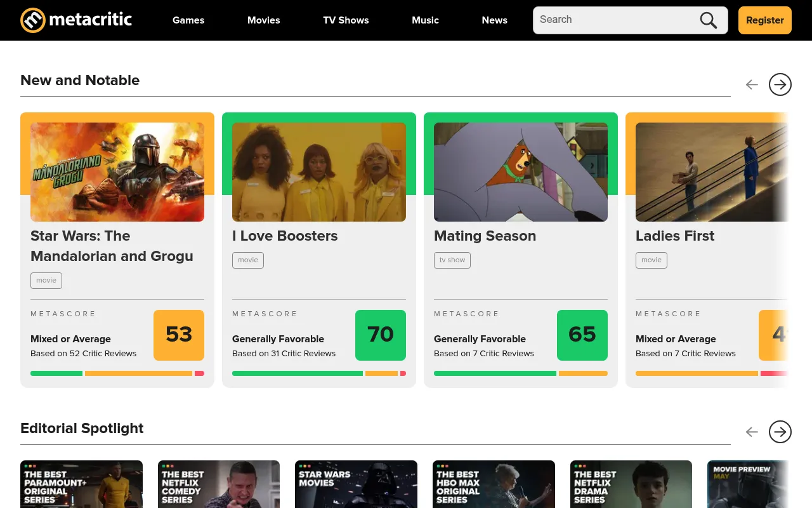This screenshot has height=508, width=812.
Task: Click the Editorial Spotlight heading
Action: pyautogui.click(x=82, y=428)
